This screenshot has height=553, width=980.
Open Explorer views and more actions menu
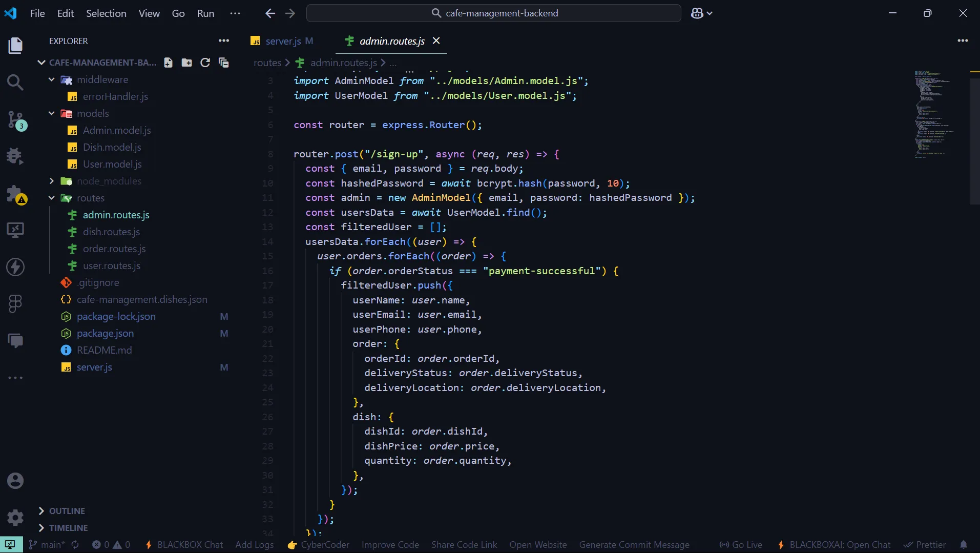pos(224,40)
